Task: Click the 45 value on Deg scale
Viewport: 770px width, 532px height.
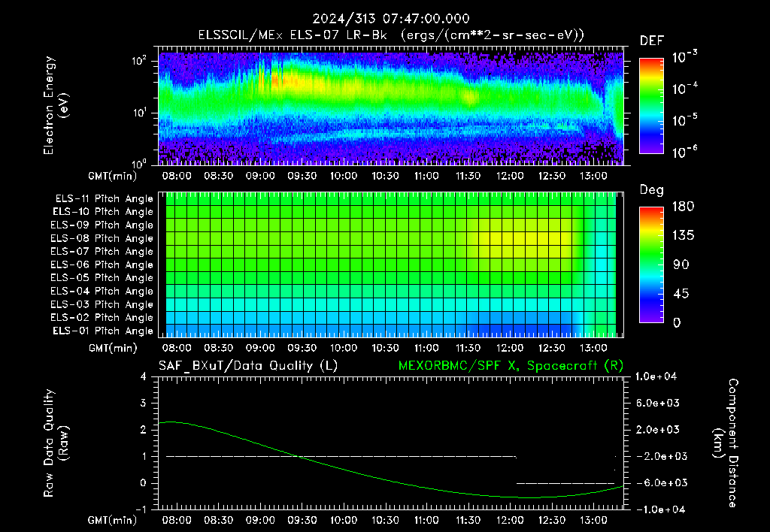Action: point(681,294)
